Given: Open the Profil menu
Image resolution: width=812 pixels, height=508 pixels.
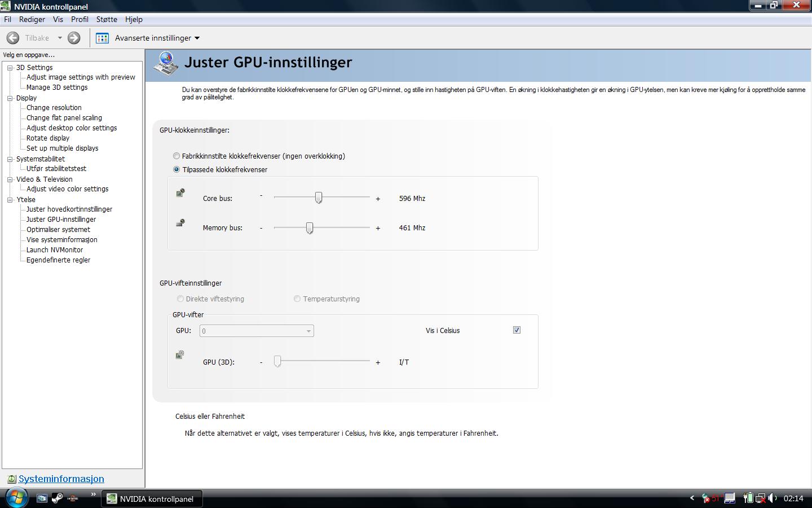Looking at the screenshot, I should (x=80, y=19).
